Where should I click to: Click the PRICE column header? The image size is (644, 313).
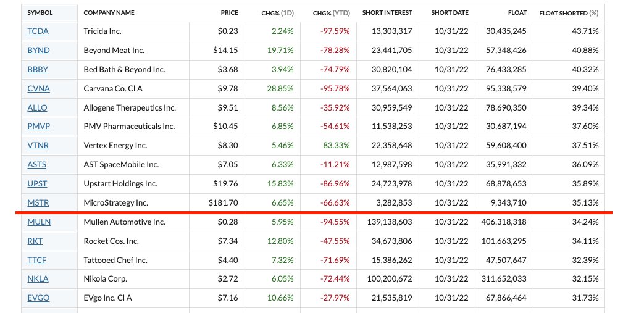click(229, 13)
